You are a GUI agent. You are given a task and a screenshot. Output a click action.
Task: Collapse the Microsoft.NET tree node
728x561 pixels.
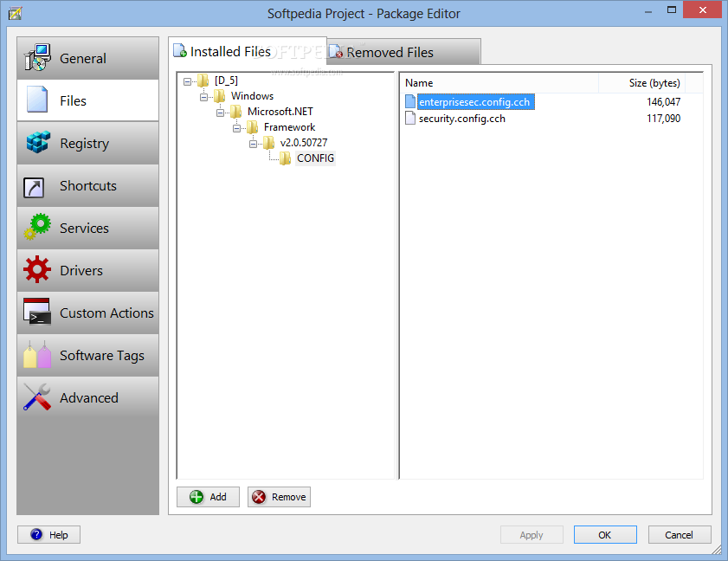pyautogui.click(x=220, y=113)
